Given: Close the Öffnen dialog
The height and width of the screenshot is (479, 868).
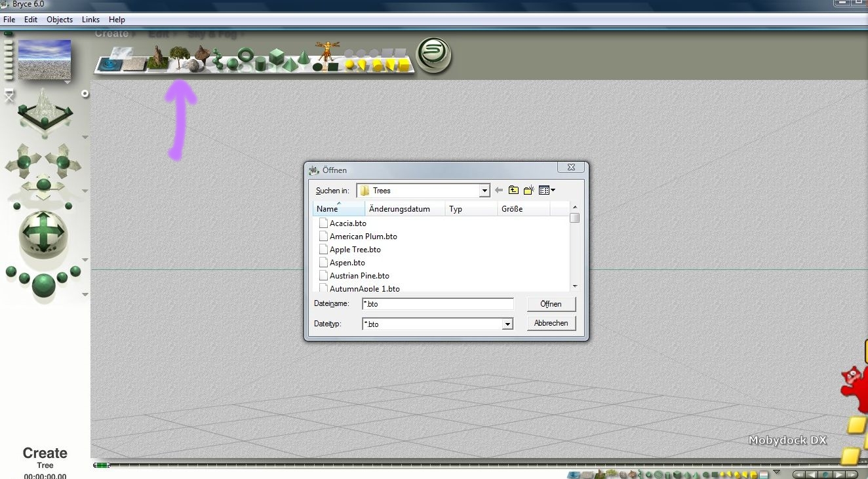Looking at the screenshot, I should point(571,168).
